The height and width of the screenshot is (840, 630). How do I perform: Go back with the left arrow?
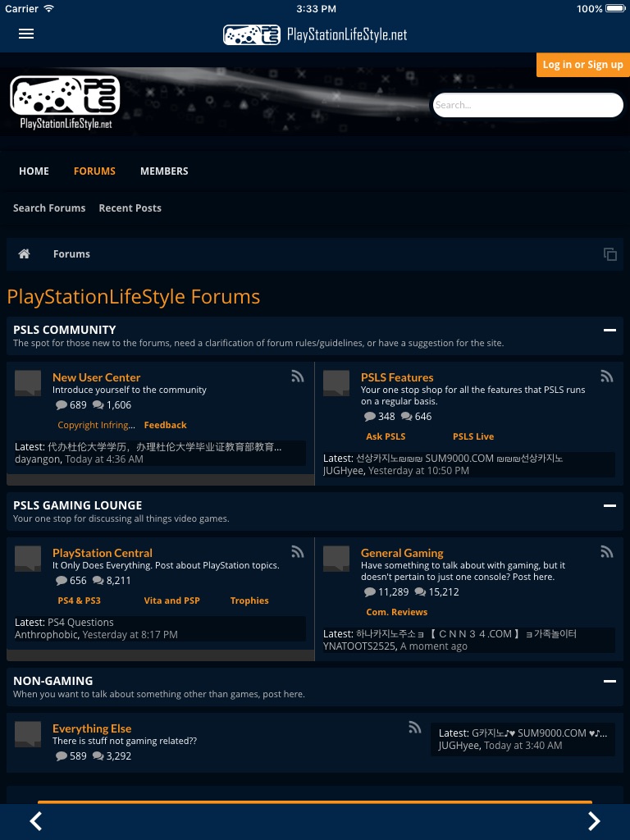click(35, 820)
